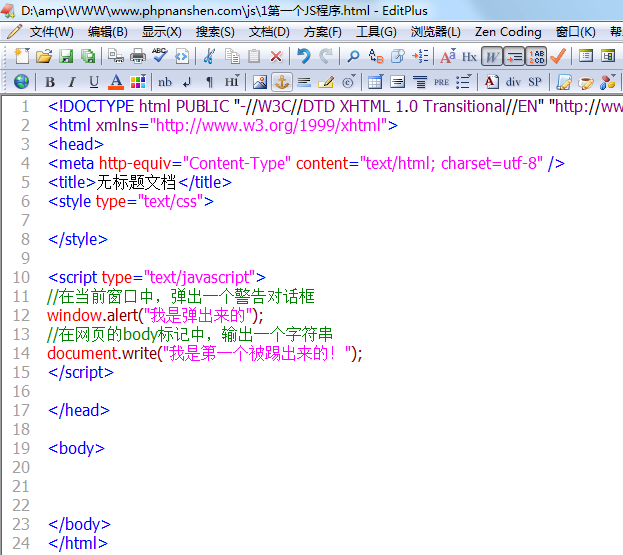Image resolution: width=623 pixels, height=555 pixels.
Task: Open the 浏览器(L) menu
Action: (x=435, y=32)
